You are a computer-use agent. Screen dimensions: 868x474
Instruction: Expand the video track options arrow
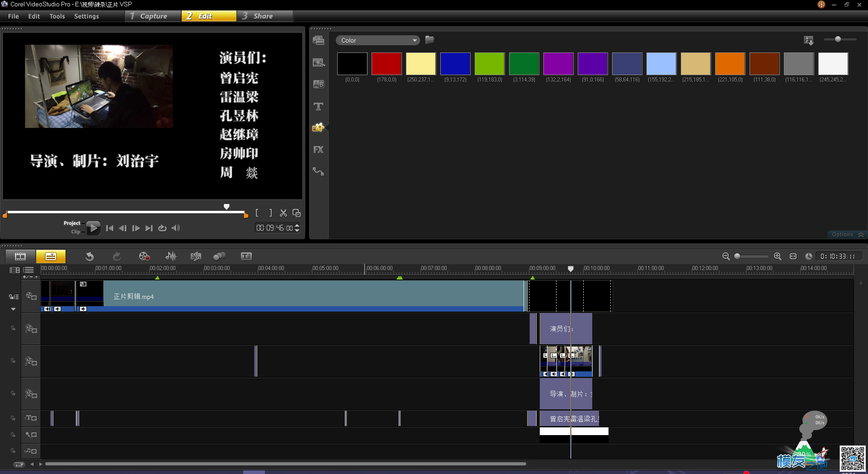pyautogui.click(x=13, y=309)
